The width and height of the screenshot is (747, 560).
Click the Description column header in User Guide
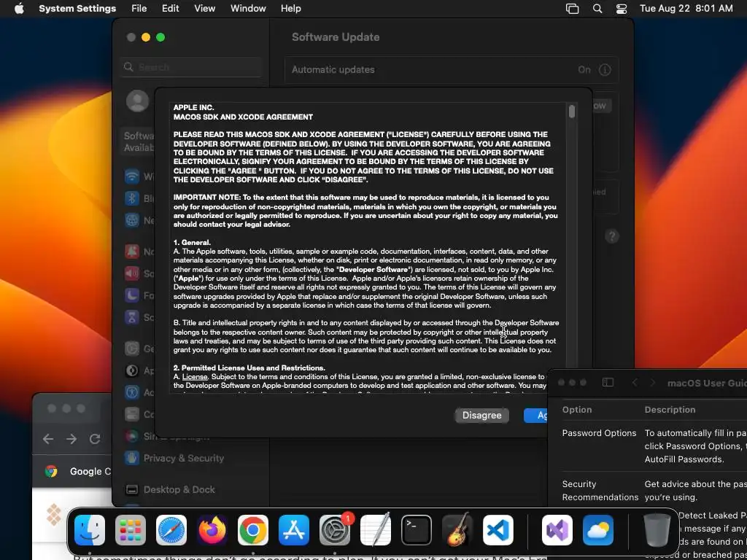[x=670, y=410]
